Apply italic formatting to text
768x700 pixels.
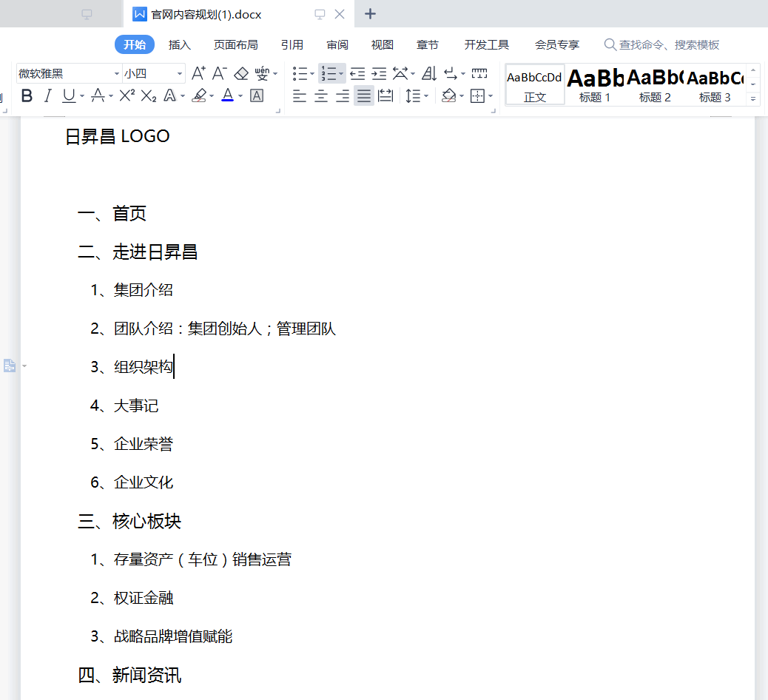click(47, 95)
